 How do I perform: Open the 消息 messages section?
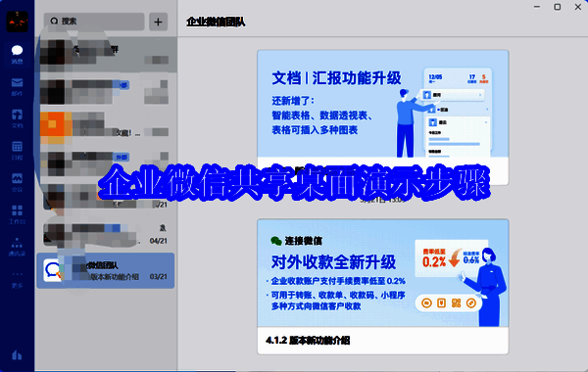click(17, 54)
